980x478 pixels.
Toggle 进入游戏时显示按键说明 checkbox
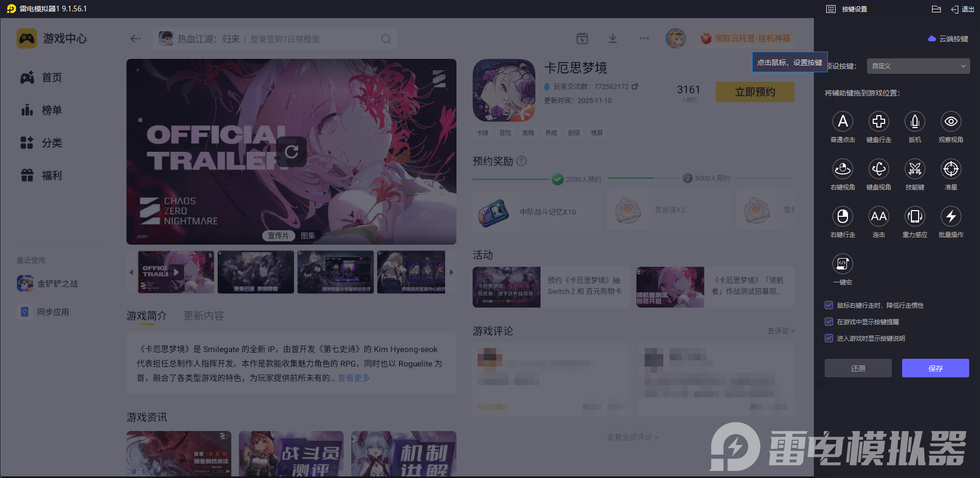tap(829, 338)
